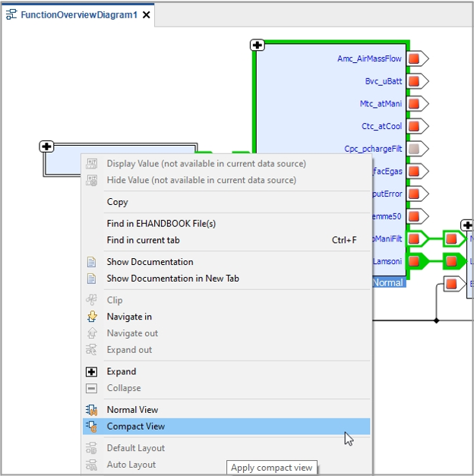Click green outlined input port on right block
The height and width of the screenshot is (476, 474).
(x=454, y=239)
